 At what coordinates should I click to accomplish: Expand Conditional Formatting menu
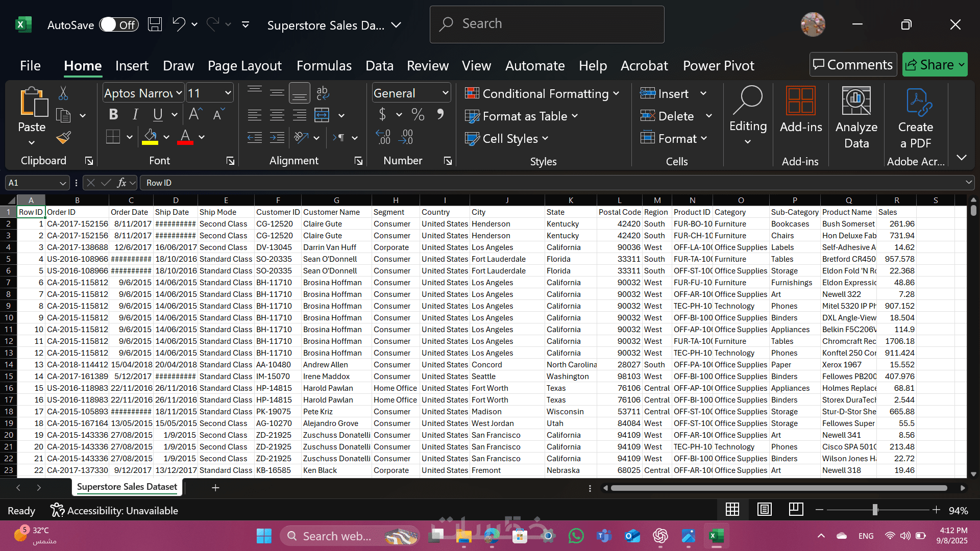tap(542, 93)
